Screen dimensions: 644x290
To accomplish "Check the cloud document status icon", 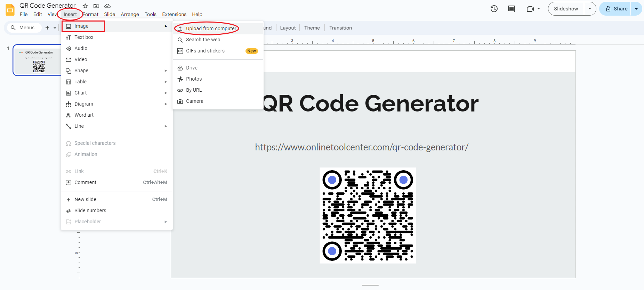I will point(107,6).
